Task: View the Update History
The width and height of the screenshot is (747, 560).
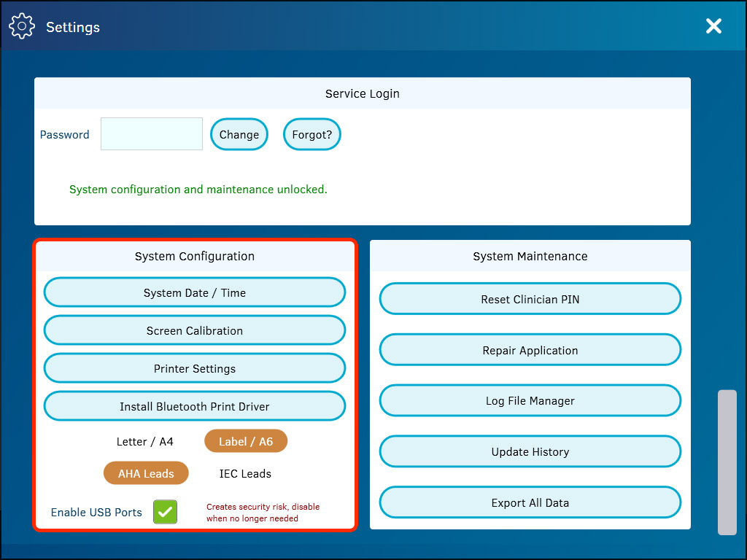Action: point(530,451)
